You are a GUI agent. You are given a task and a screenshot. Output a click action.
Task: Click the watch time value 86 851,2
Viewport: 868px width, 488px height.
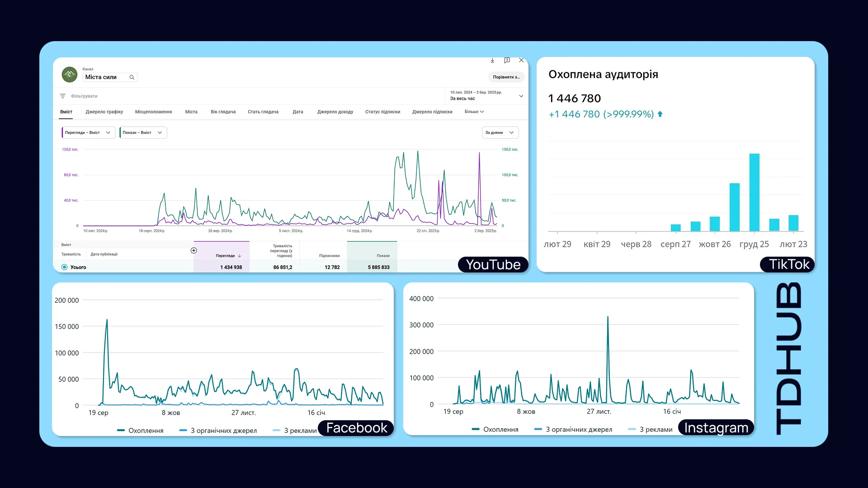pos(283,267)
